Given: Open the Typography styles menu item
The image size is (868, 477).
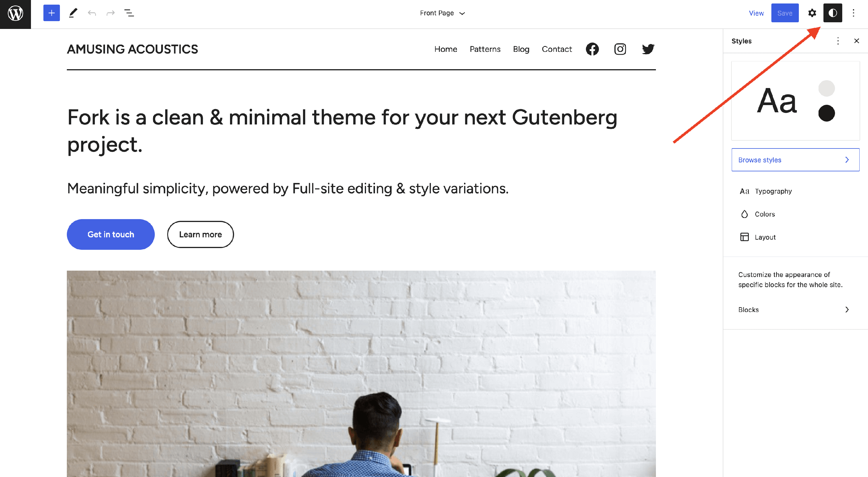Looking at the screenshot, I should coord(773,191).
